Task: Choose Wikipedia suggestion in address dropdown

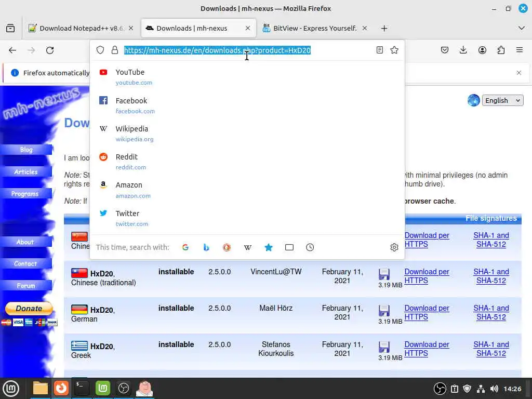Action: coord(247,134)
